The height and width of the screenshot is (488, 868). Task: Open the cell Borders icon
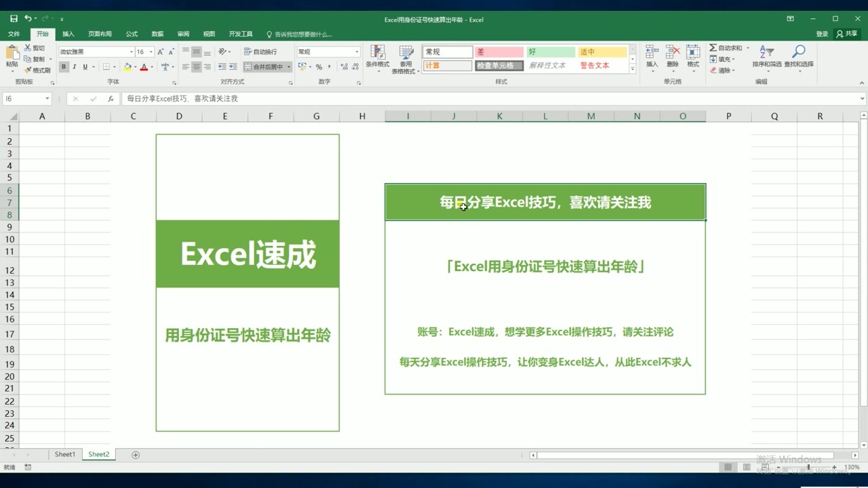point(108,66)
